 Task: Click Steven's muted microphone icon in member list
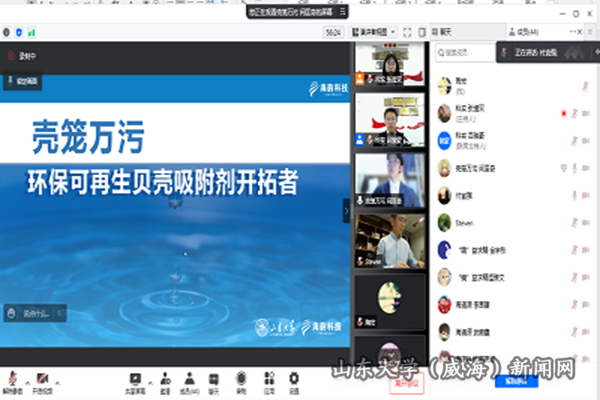click(x=574, y=223)
